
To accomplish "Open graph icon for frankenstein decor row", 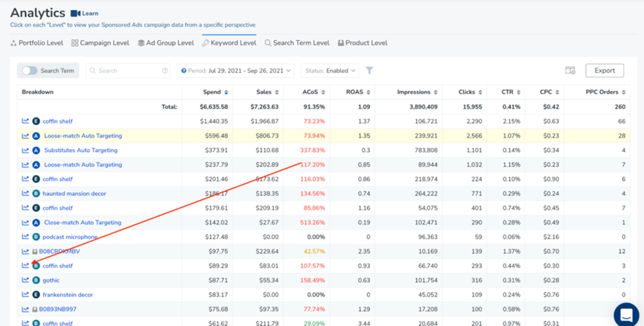I will click(25, 295).
